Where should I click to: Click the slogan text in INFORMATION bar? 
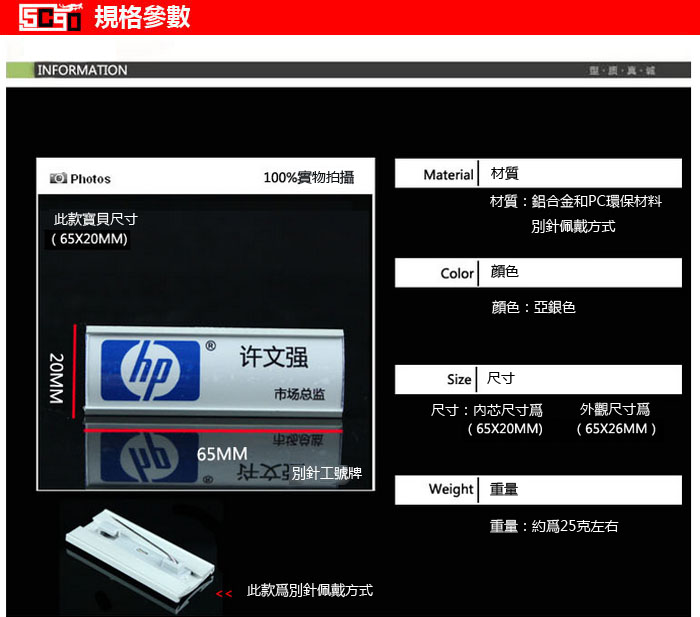[622, 71]
